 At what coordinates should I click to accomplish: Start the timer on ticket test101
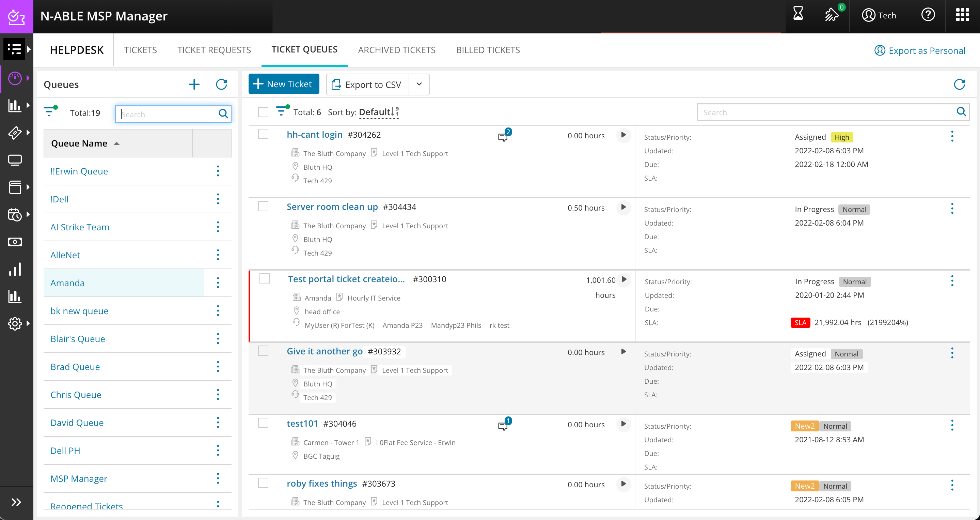coord(623,425)
